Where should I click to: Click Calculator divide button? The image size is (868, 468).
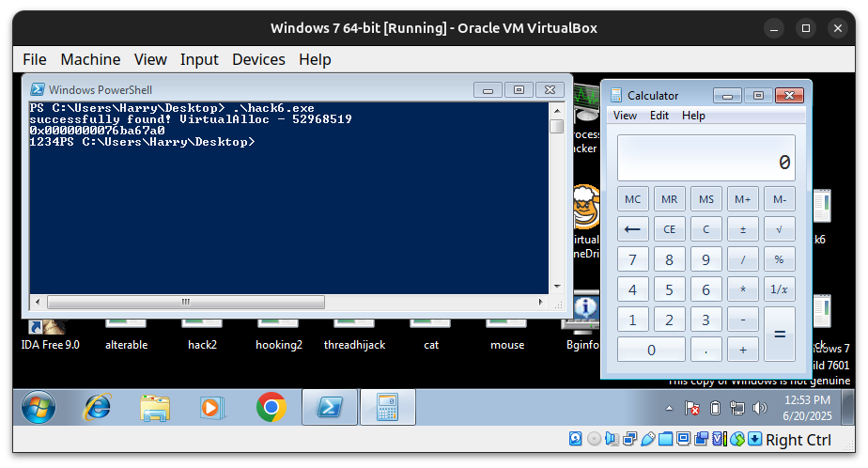coord(743,259)
